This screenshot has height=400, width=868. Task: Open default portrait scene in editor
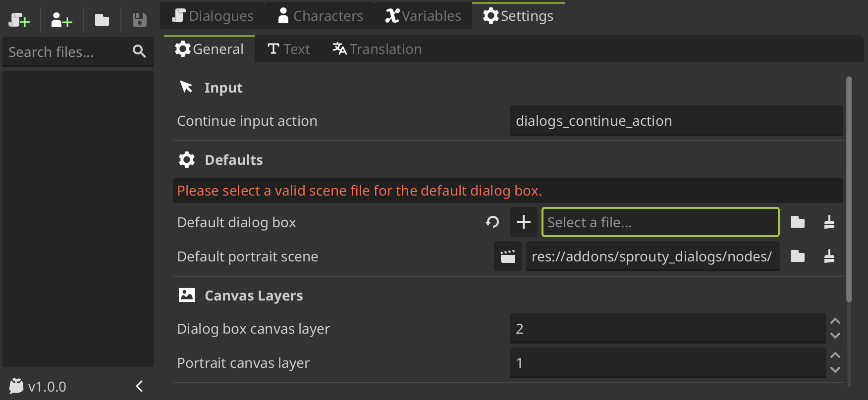tap(508, 256)
